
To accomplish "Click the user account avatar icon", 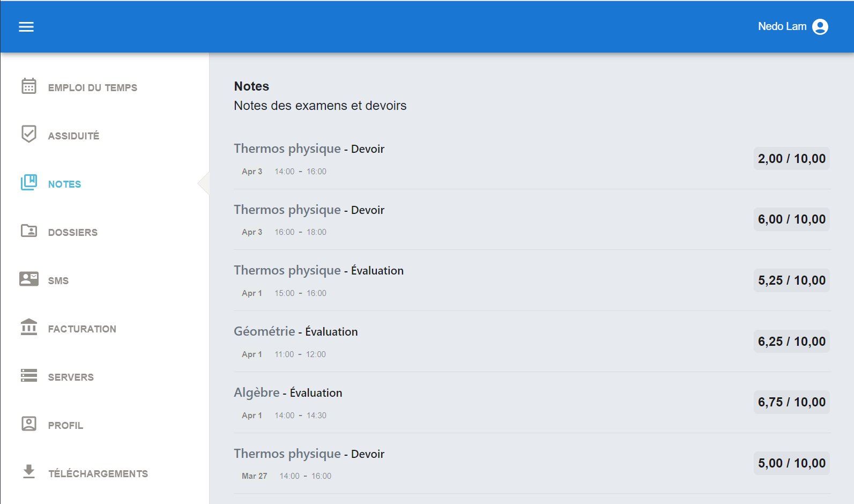I will [x=820, y=27].
